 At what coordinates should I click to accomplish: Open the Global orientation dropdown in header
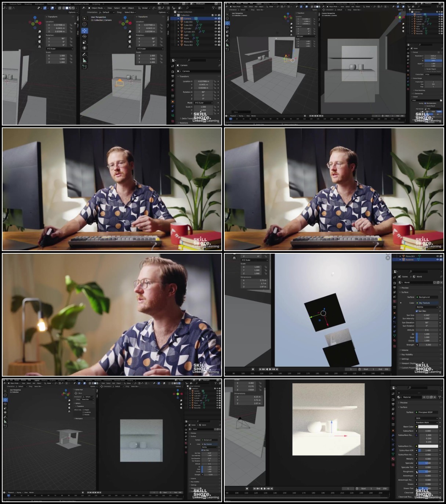click(x=144, y=8)
